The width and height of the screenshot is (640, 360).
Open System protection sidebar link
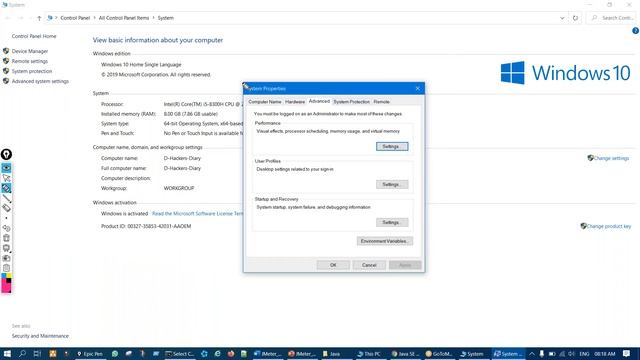click(32, 71)
